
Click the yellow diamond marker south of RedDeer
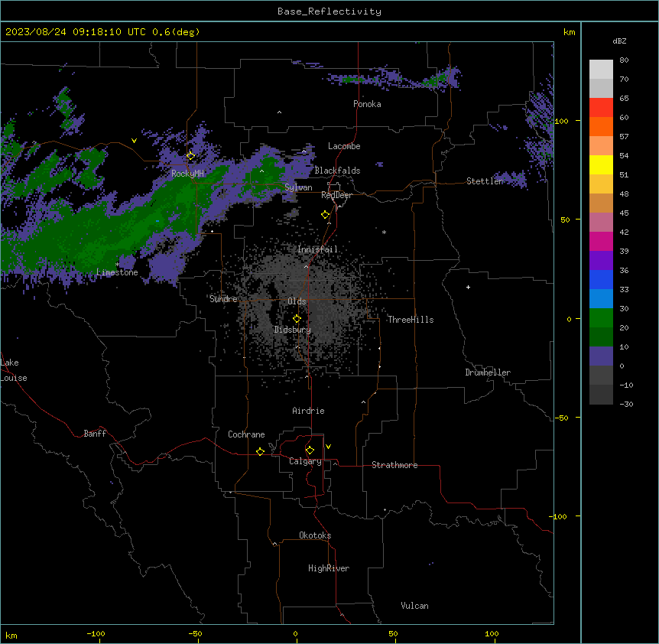pyautogui.click(x=326, y=215)
